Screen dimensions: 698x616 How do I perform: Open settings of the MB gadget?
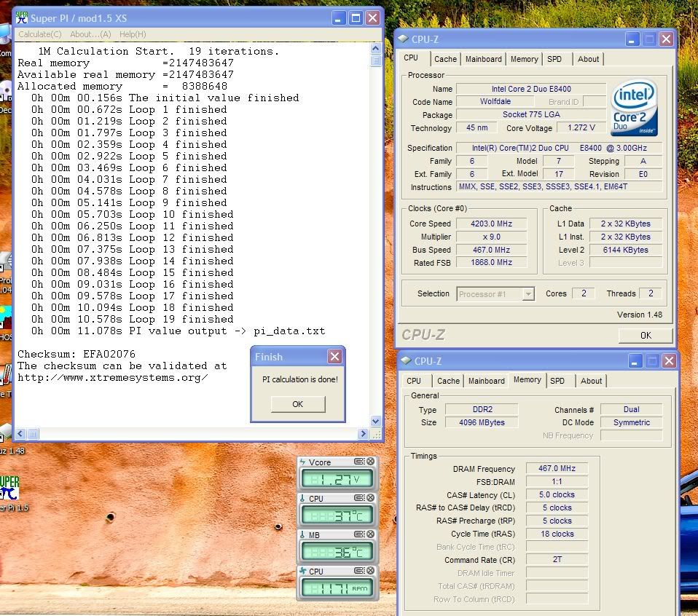click(358, 534)
